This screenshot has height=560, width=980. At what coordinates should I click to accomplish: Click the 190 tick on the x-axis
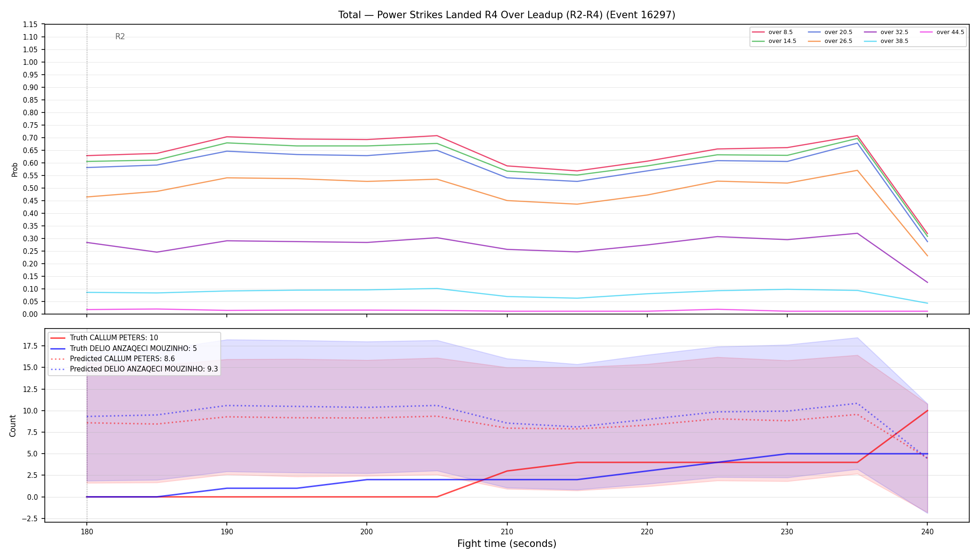226,532
